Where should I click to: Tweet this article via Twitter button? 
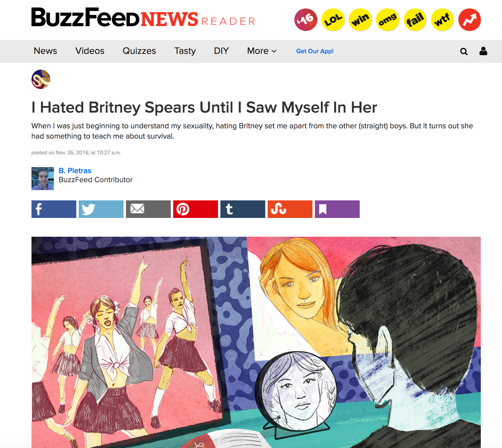[101, 209]
